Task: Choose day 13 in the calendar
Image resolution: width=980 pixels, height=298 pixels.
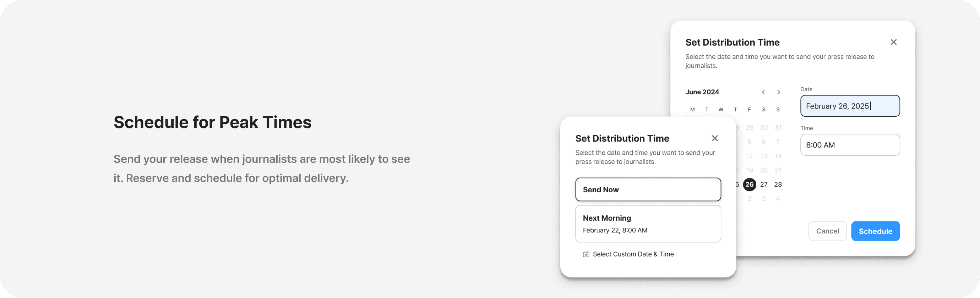Action: click(763, 156)
